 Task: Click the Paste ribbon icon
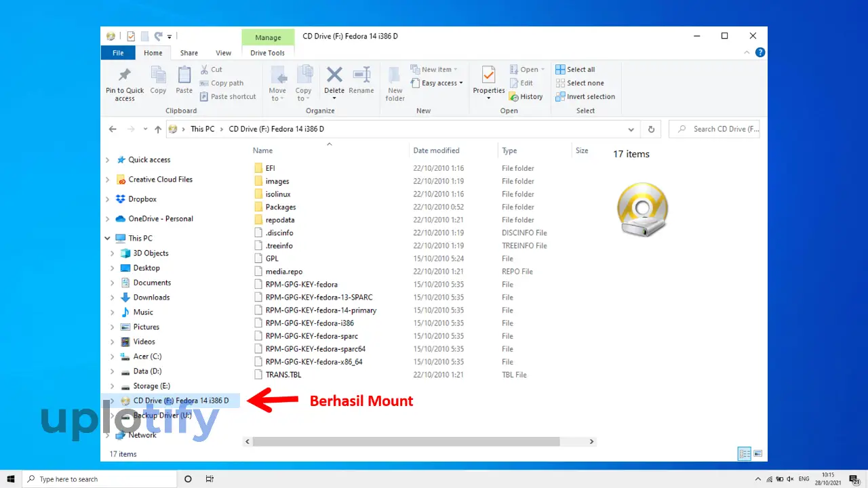[x=184, y=75]
